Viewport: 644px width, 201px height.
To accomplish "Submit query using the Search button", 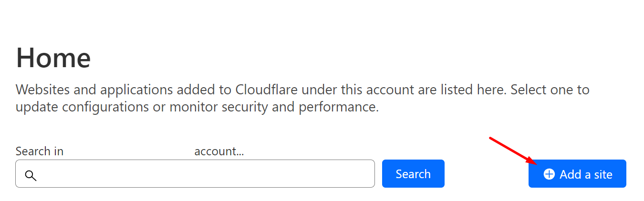I will tap(413, 174).
